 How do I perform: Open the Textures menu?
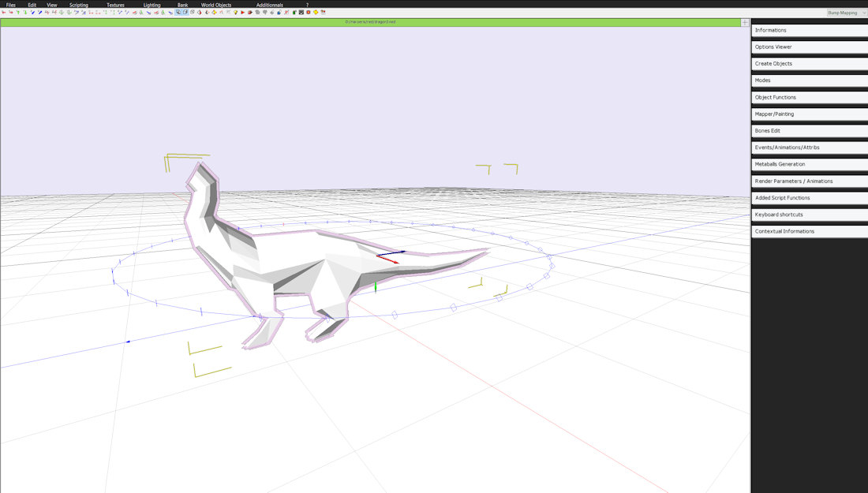pos(115,5)
